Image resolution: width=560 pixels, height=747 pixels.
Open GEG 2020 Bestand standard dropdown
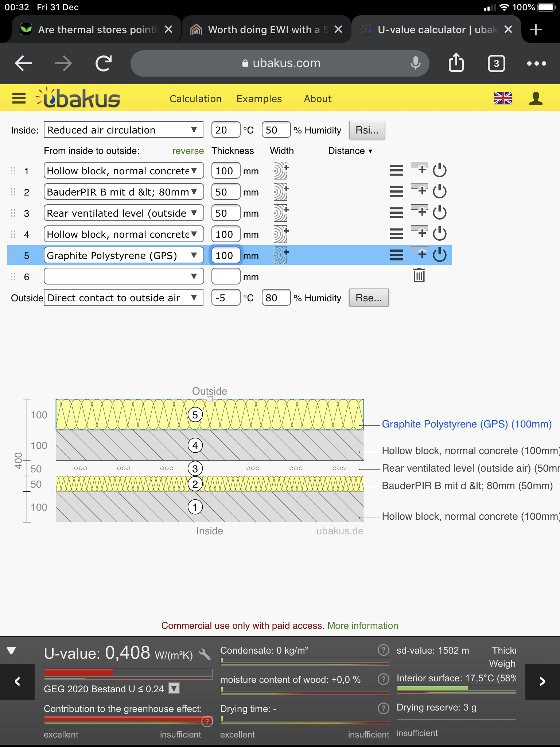174,688
